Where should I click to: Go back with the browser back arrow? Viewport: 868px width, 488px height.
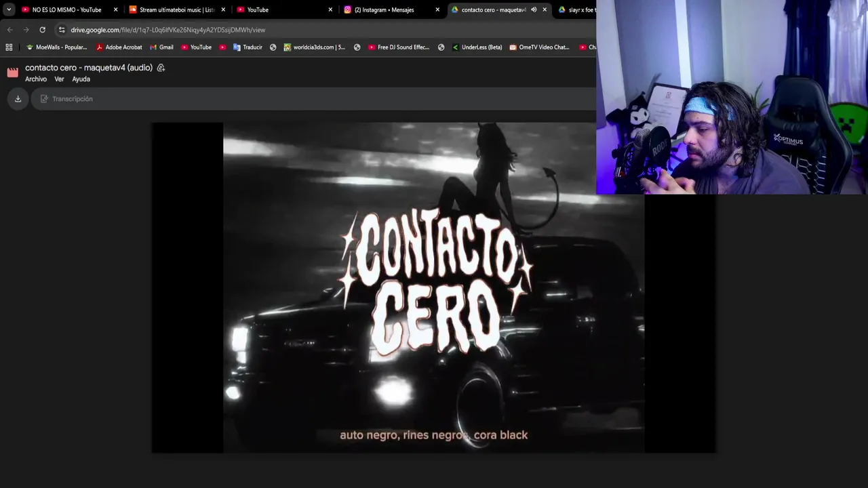coord(9,30)
